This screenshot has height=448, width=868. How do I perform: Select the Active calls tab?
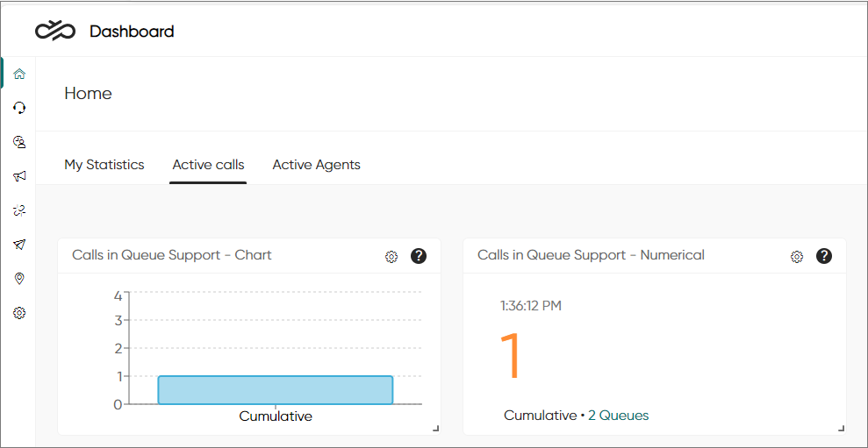(208, 165)
